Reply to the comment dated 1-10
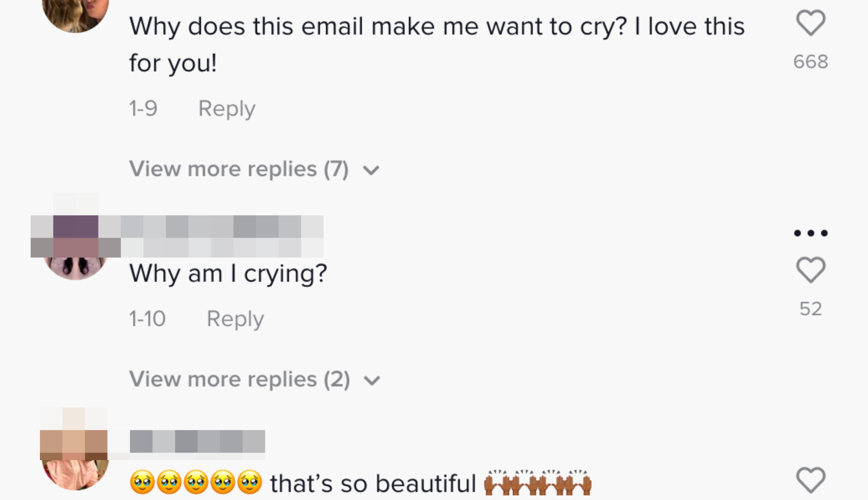This screenshot has height=500, width=868. [x=235, y=319]
